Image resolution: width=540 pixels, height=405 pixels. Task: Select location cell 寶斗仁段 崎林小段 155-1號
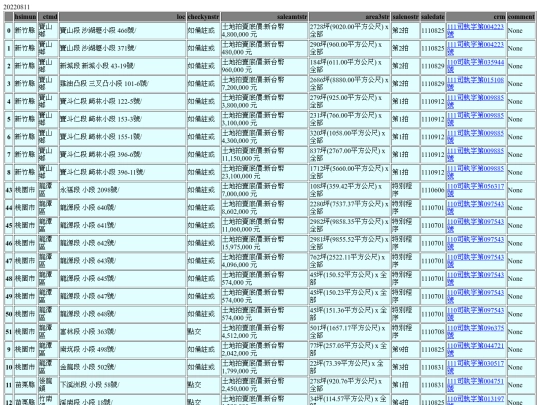tap(123, 137)
